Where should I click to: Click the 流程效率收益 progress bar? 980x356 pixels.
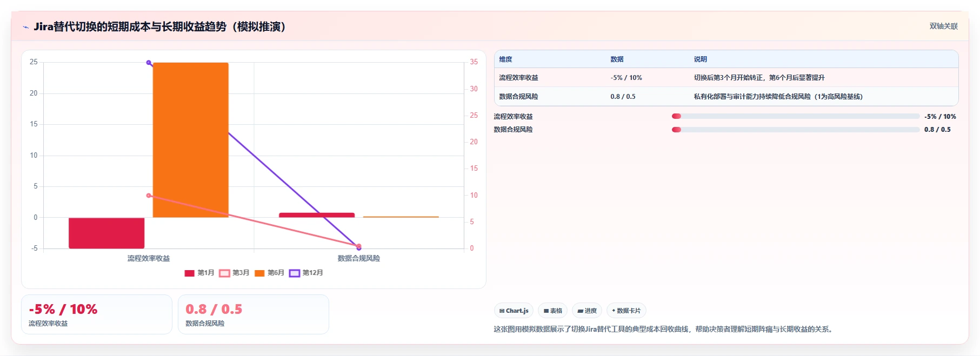pos(795,116)
